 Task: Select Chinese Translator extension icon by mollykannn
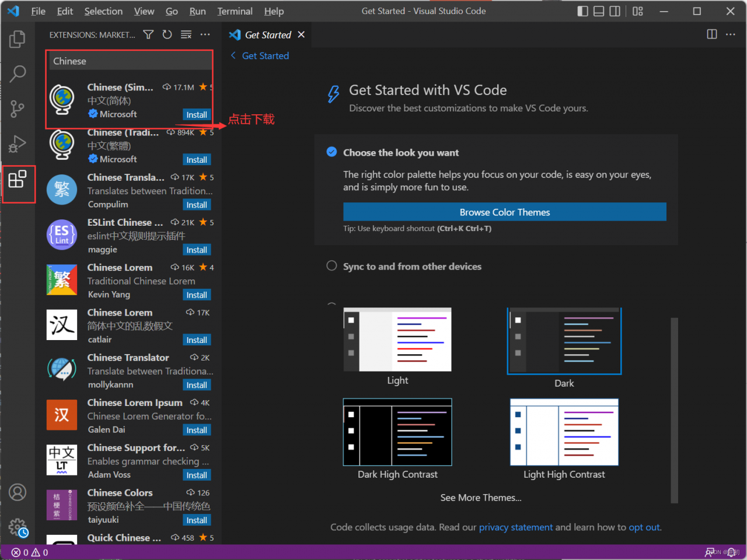click(x=62, y=370)
